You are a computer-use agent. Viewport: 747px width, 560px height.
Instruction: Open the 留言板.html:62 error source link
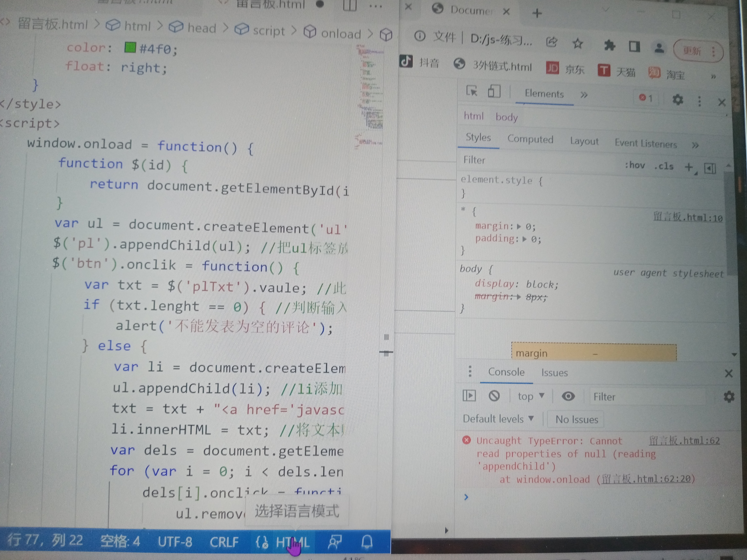click(x=684, y=441)
